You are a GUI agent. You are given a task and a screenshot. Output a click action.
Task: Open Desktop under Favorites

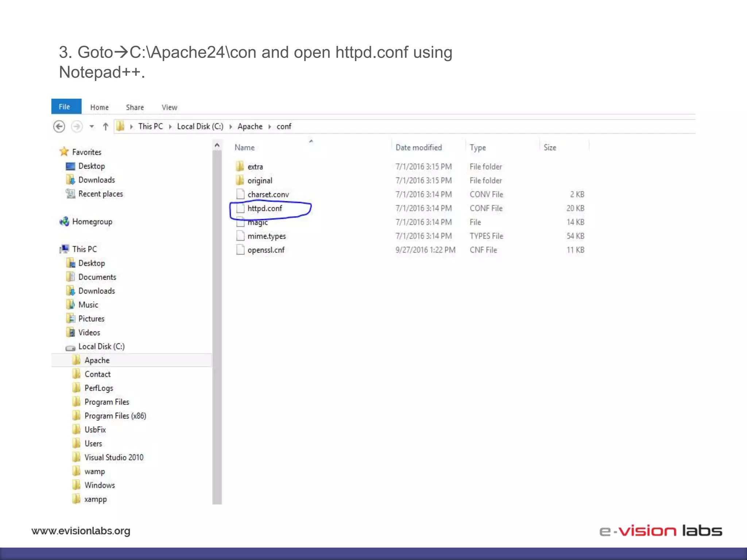(92, 166)
